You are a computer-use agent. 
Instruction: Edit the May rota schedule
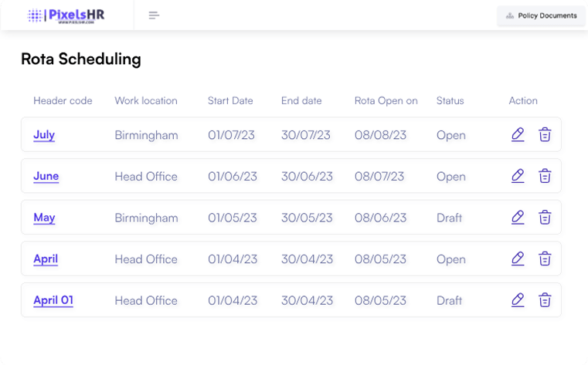click(x=518, y=218)
